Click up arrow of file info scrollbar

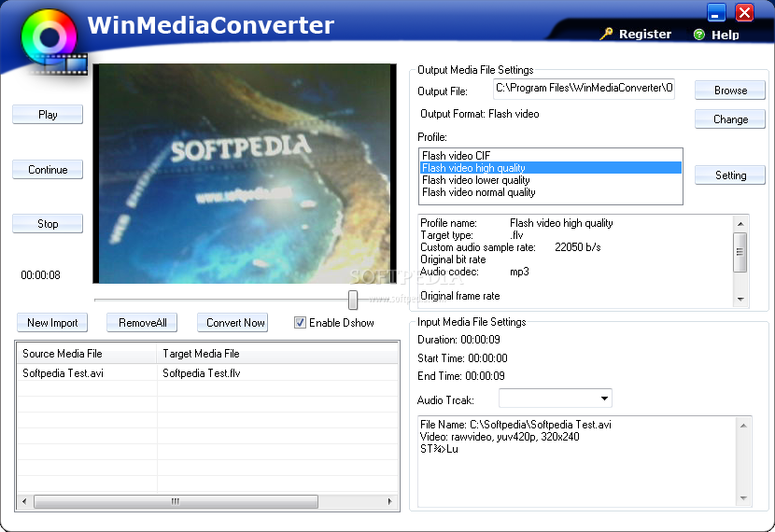point(743,426)
